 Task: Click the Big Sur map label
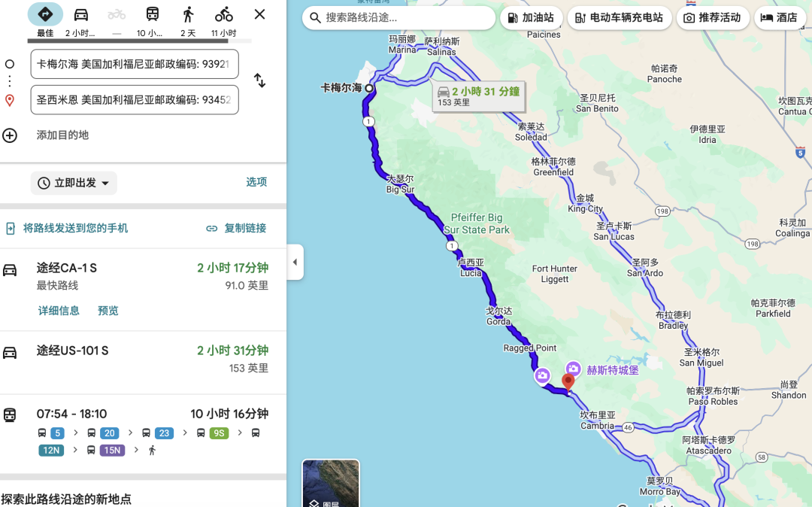400,184
